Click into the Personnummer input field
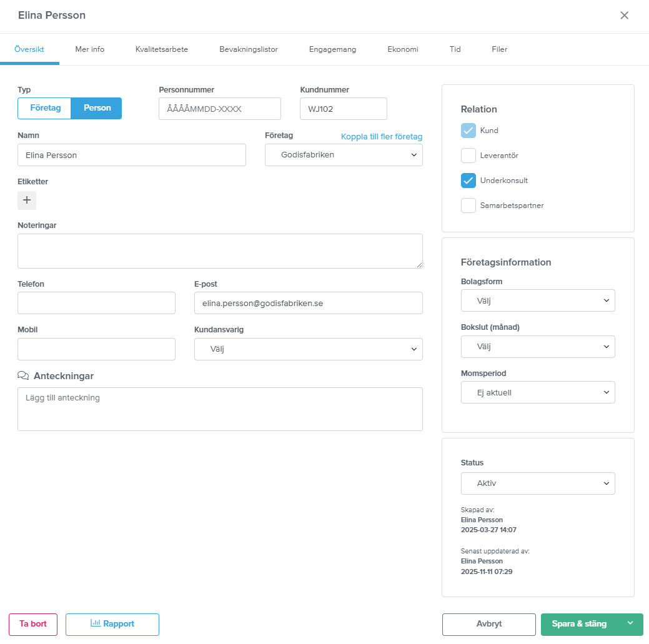The width and height of the screenshot is (649, 644). coord(219,109)
